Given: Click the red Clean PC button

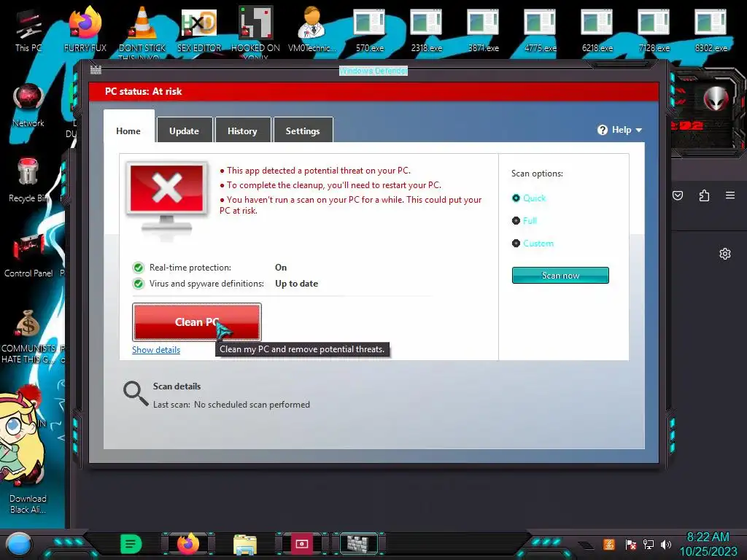Looking at the screenshot, I should (x=197, y=322).
